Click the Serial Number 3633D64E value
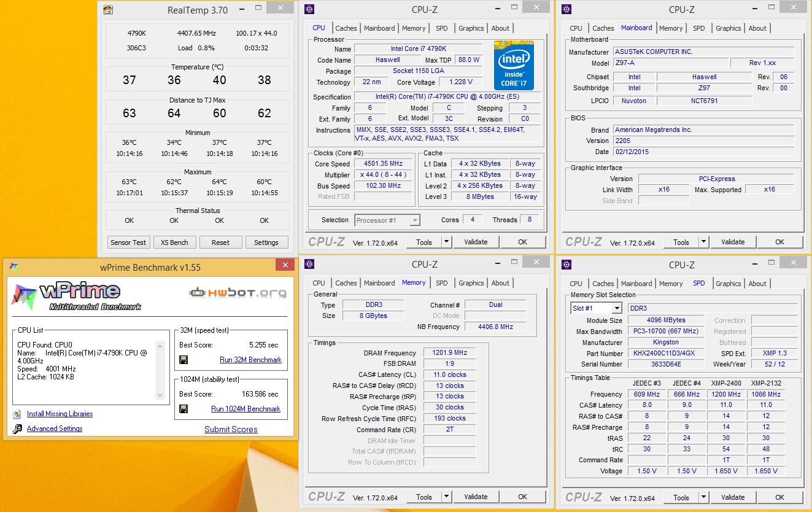 click(665, 365)
